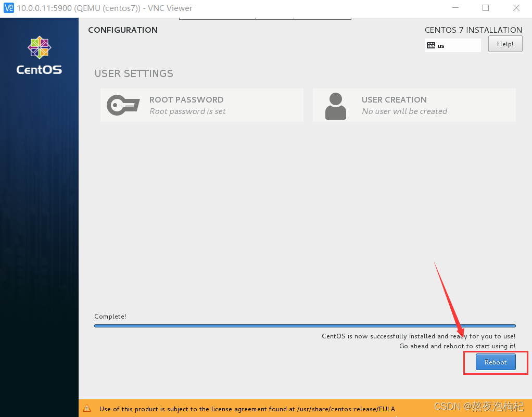
Task: Click 'No user will be created' text
Action: click(x=404, y=111)
